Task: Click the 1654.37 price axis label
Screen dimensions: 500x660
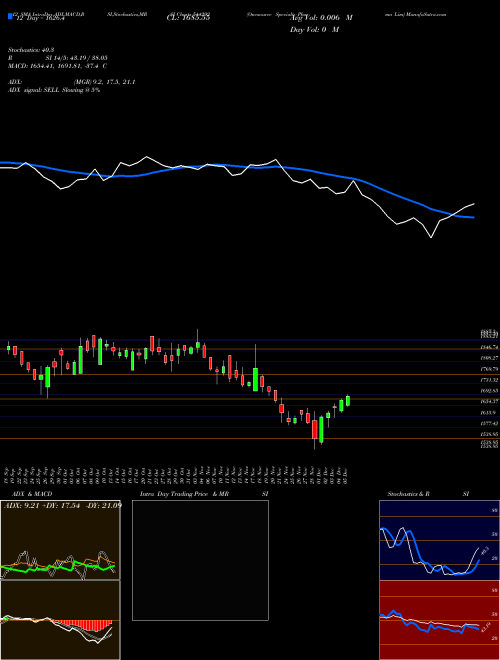Action: tap(490, 402)
